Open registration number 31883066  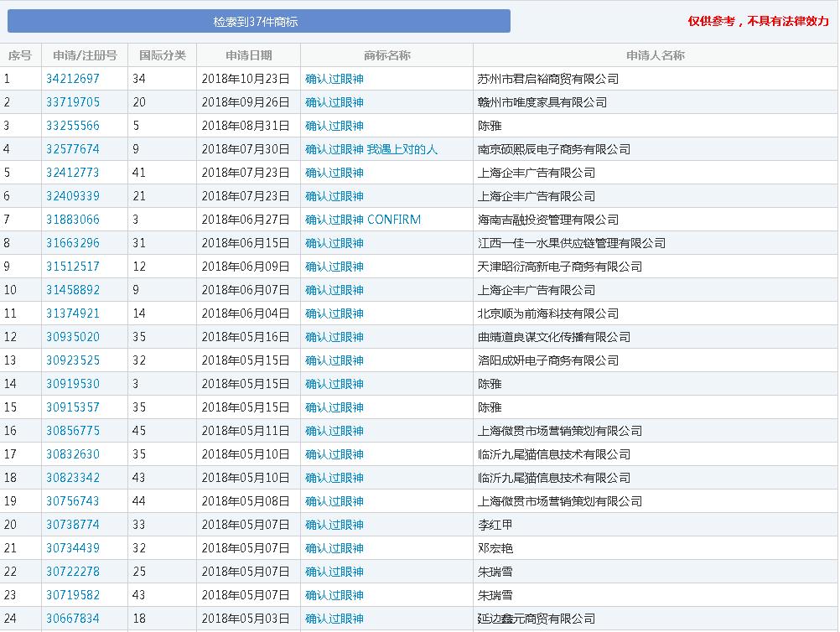(73, 220)
